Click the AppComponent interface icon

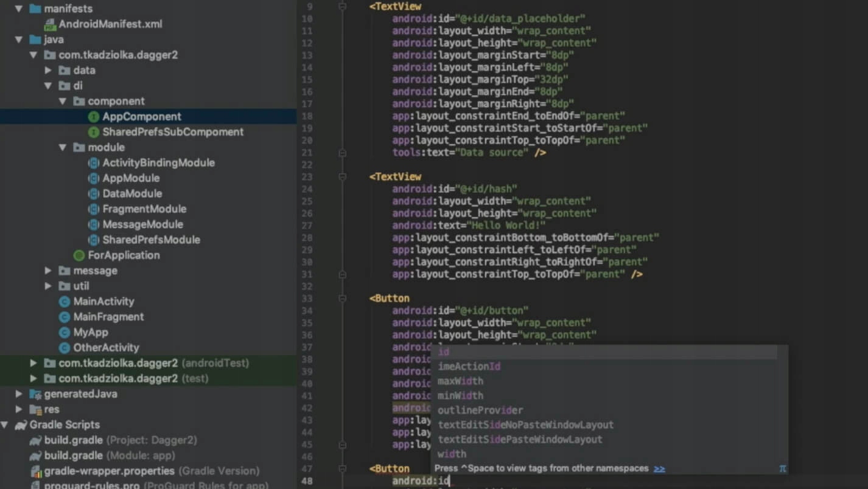93,117
